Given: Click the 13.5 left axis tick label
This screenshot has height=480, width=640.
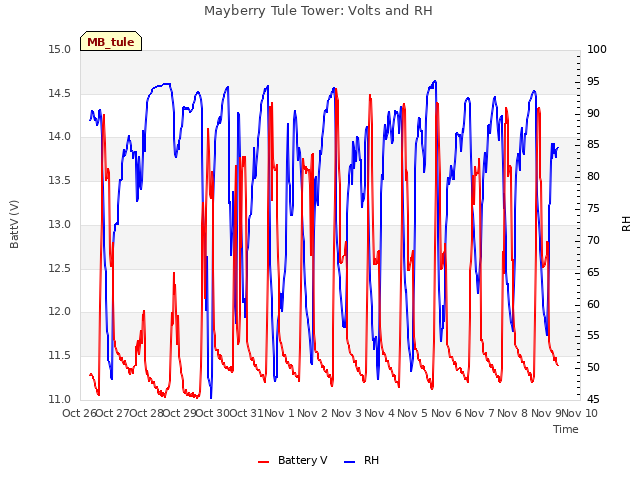Looking at the screenshot, I should tap(60, 180).
